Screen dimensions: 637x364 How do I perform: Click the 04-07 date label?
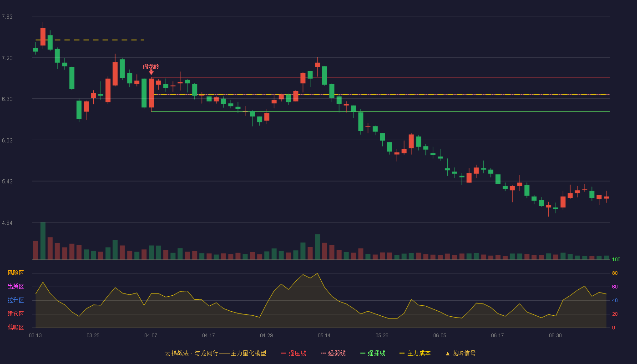point(151,335)
